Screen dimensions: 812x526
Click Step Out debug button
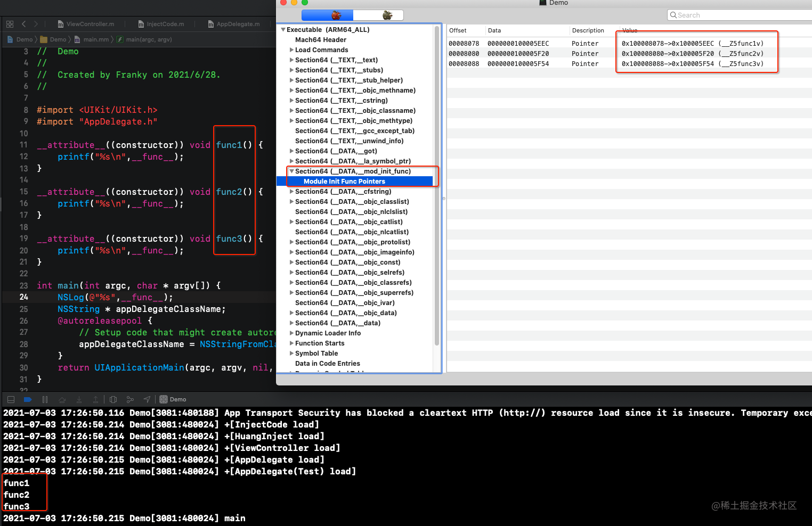[x=95, y=399]
